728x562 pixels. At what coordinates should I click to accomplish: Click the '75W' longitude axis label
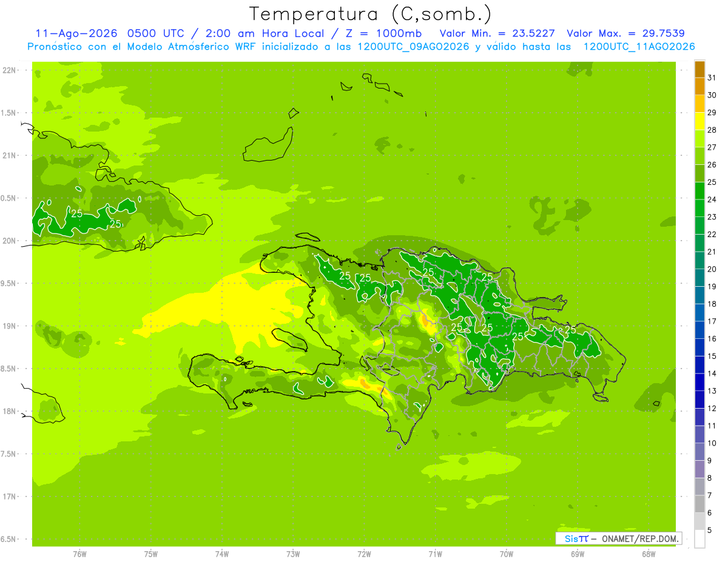150,554
